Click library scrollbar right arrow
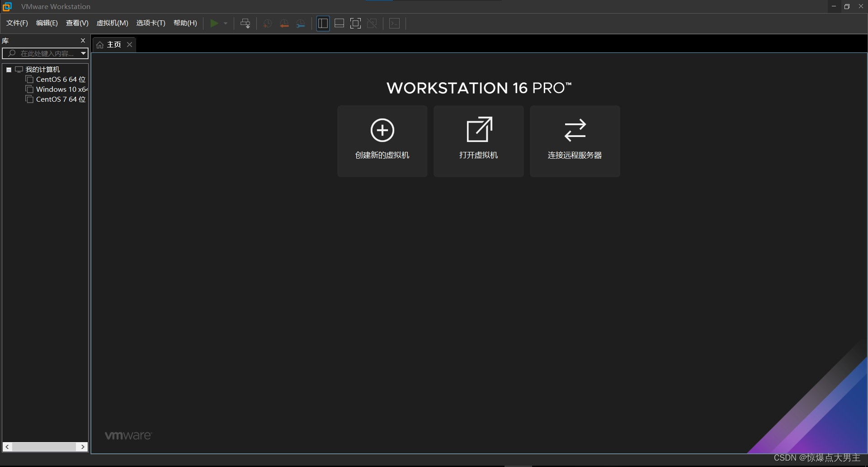The image size is (868, 467). click(x=83, y=447)
